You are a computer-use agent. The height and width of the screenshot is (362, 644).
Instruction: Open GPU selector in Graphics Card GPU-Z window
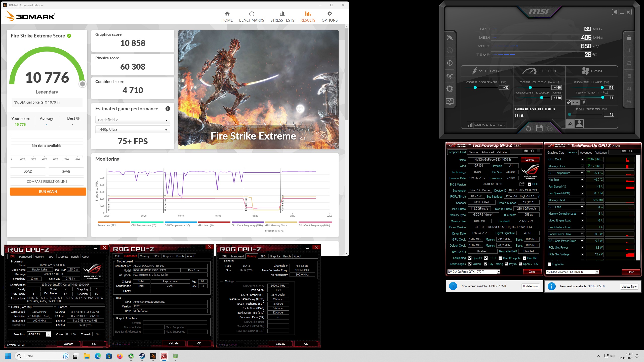tap(474, 272)
